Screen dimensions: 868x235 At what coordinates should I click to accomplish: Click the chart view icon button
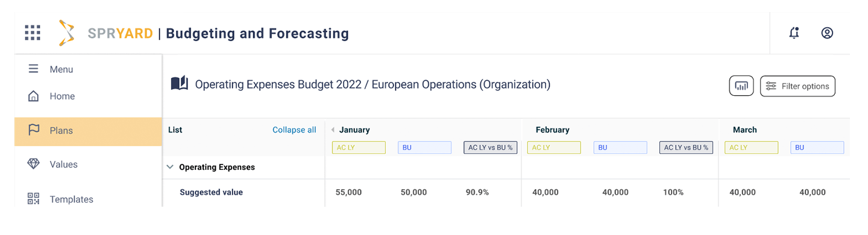click(x=741, y=86)
